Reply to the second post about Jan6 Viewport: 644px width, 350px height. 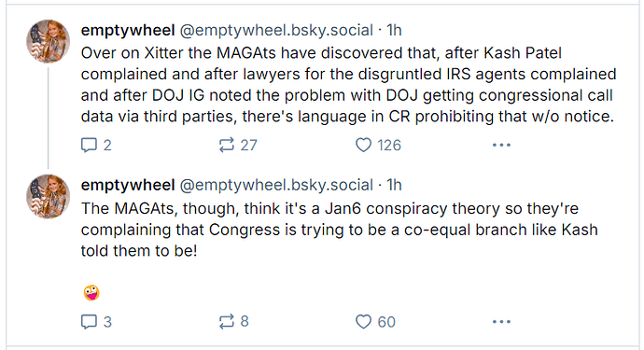[x=96, y=322]
